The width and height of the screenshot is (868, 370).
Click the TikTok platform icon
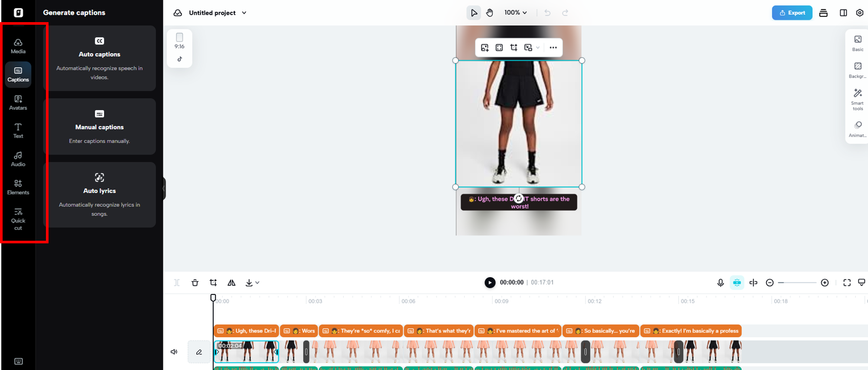pyautogui.click(x=179, y=59)
